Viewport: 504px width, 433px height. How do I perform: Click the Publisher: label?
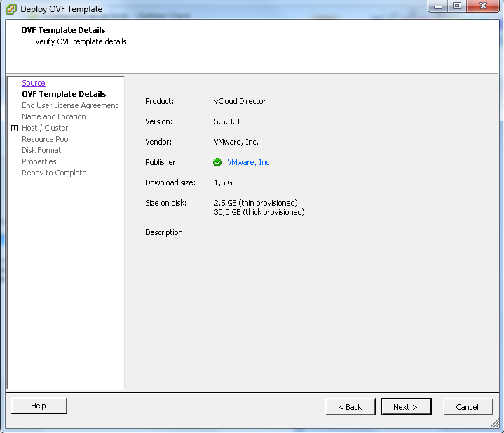(161, 162)
